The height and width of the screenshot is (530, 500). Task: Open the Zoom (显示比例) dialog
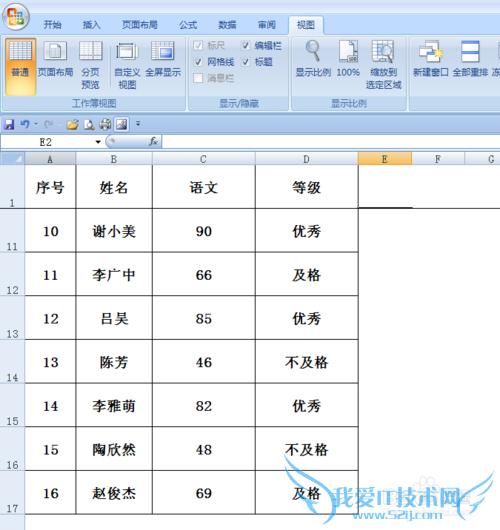313,59
